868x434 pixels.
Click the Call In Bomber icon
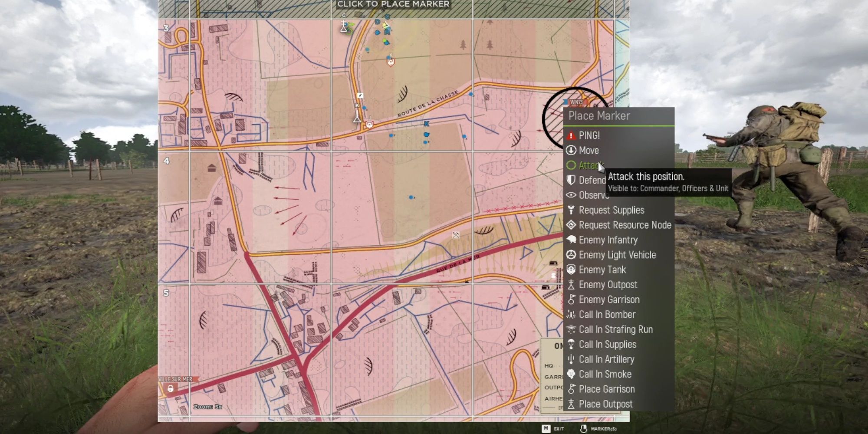click(x=571, y=315)
